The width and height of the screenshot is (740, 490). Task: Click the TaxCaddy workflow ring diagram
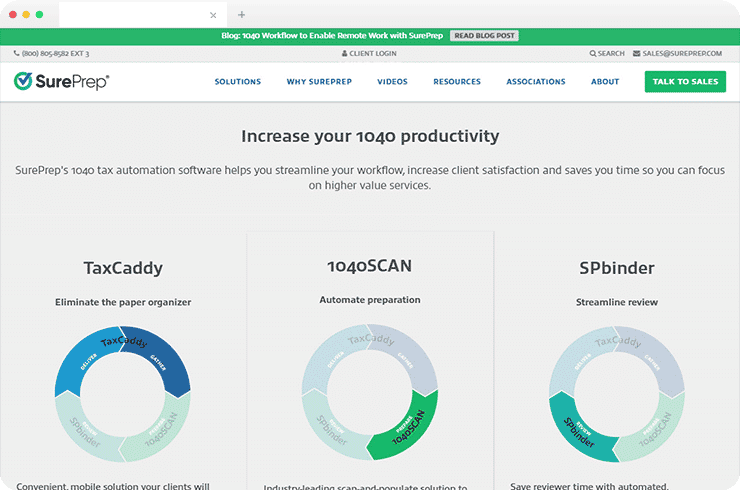tap(123, 394)
